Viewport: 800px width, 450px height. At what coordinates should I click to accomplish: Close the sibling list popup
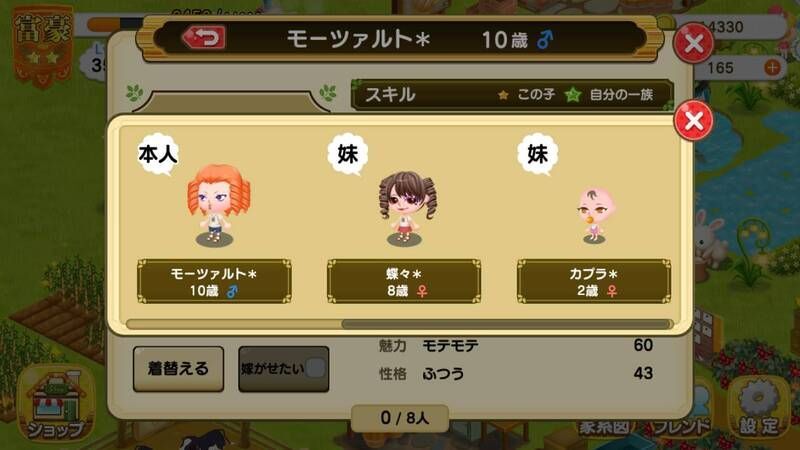click(x=693, y=121)
